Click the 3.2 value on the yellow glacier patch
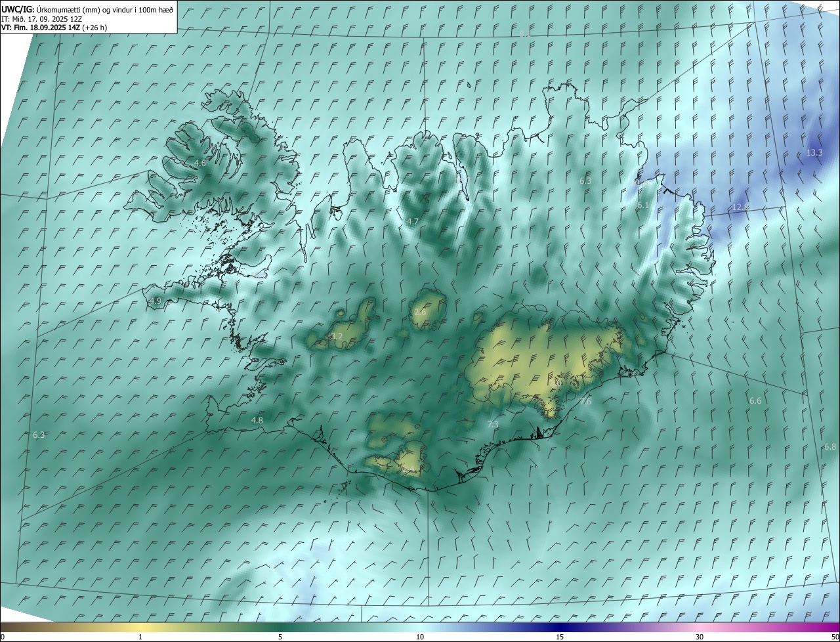840x642 pixels. pyautogui.click(x=337, y=336)
